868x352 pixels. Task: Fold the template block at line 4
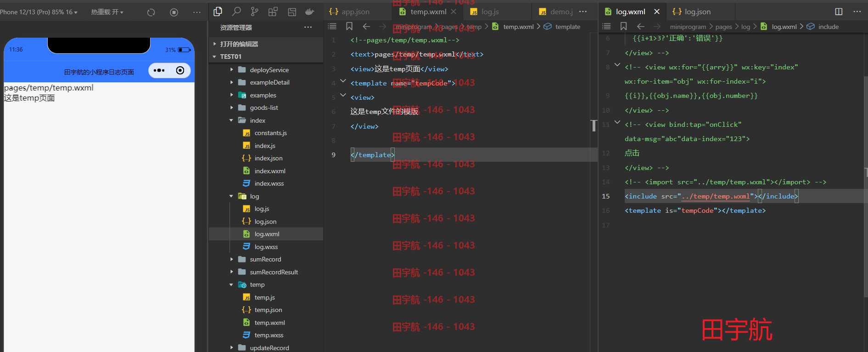[343, 81]
